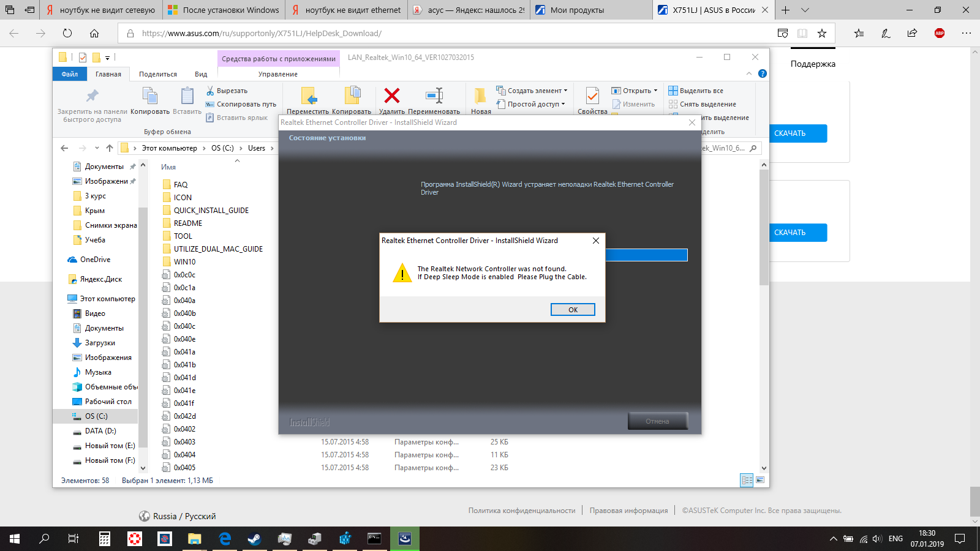
Task: Click the Вставить paste icon
Action: (x=187, y=96)
